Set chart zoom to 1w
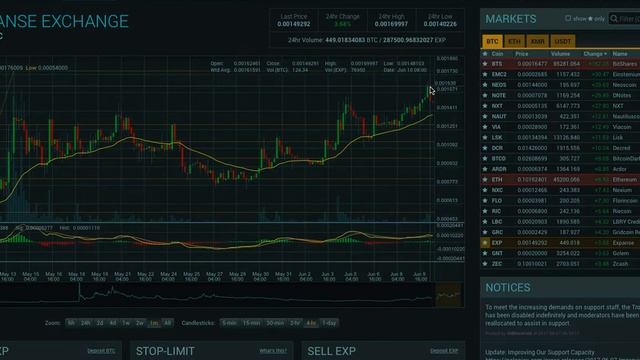 click(126, 323)
